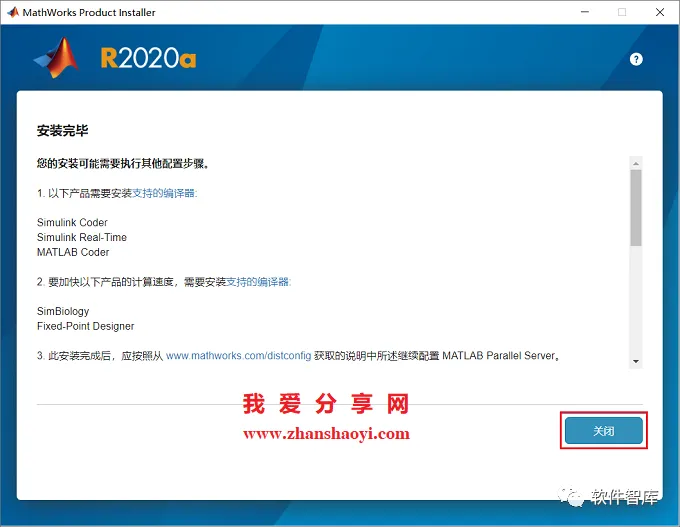Click the MATLAB logo in the header
The image size is (680, 527).
coord(57,58)
